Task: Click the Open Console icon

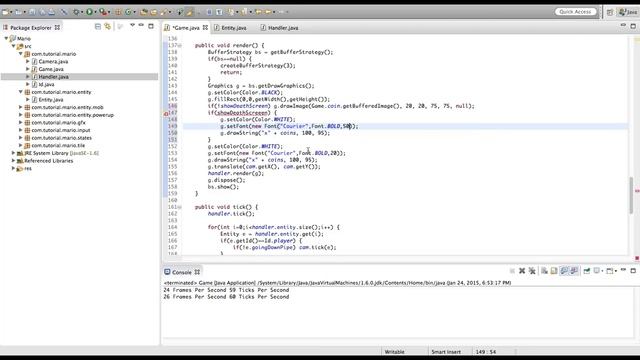Action: 609,271
